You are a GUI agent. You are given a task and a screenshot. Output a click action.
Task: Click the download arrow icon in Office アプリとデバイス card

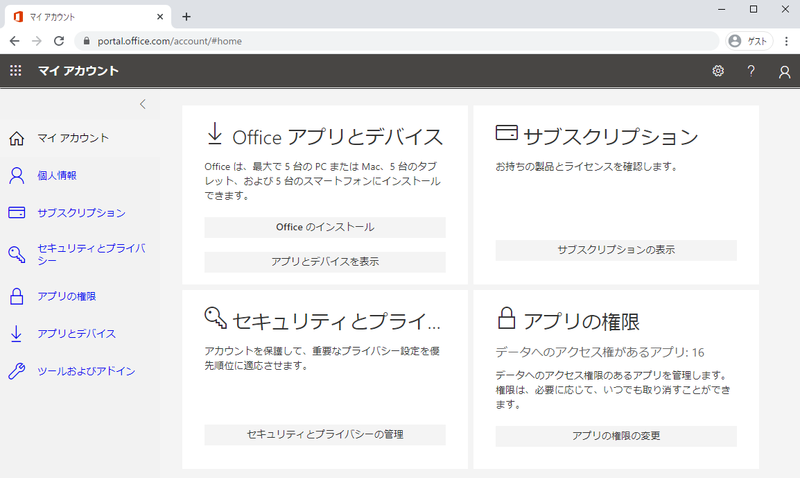[x=215, y=134]
